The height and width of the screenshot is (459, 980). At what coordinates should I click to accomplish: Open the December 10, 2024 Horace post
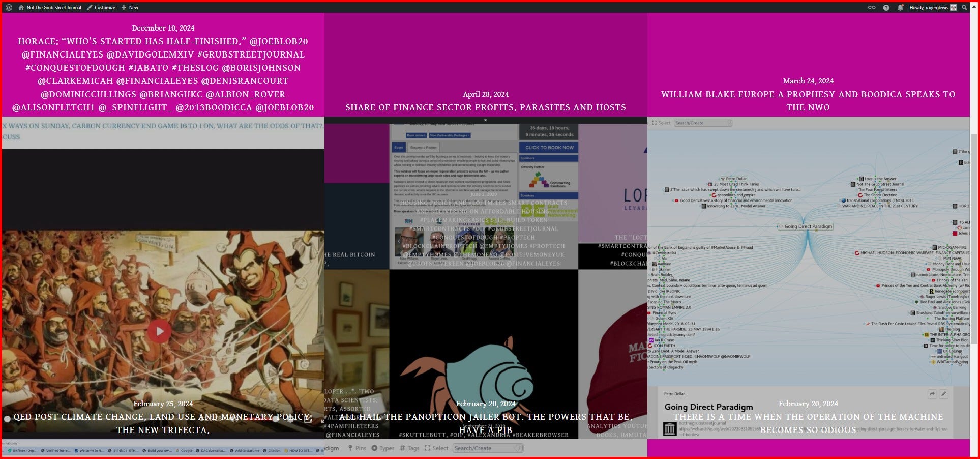coord(163,74)
